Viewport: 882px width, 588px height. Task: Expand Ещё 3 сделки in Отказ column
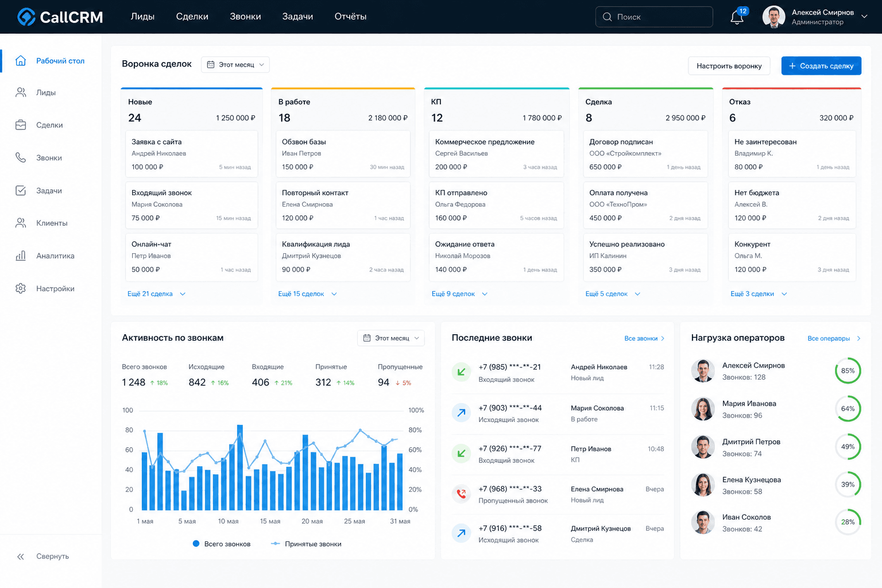tap(759, 293)
